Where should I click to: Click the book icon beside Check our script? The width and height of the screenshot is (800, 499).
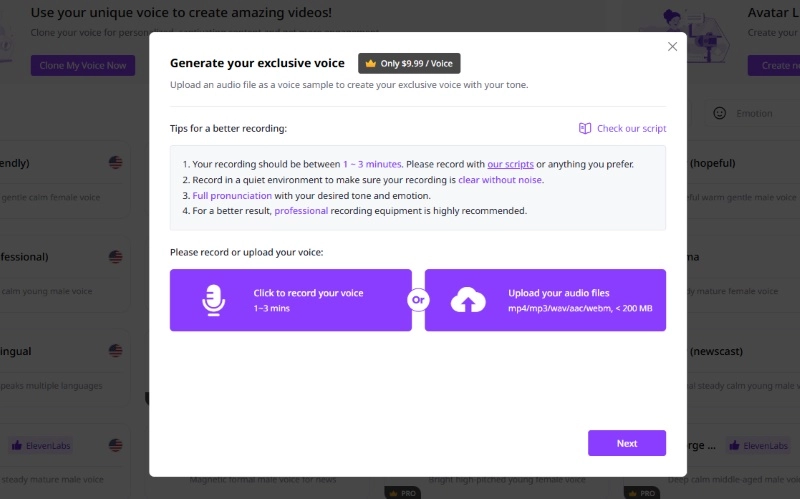(585, 128)
